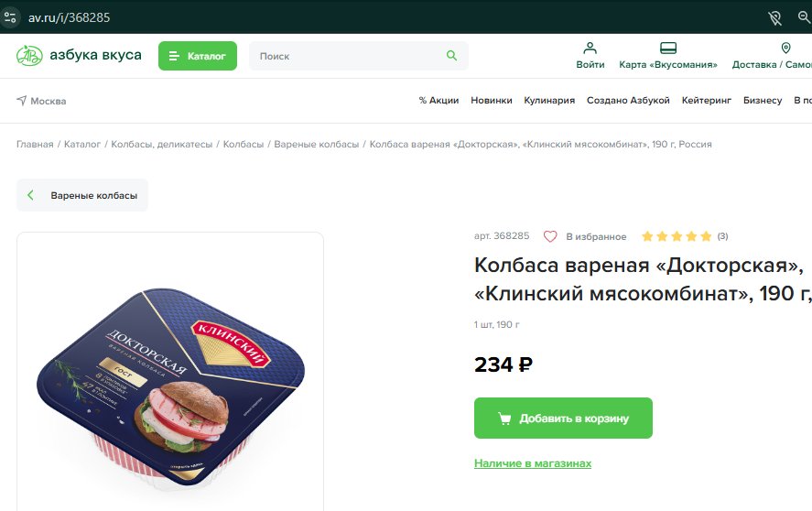This screenshot has width=812, height=511.
Task: Click the Москва location arrow icon
Action: 21,100
